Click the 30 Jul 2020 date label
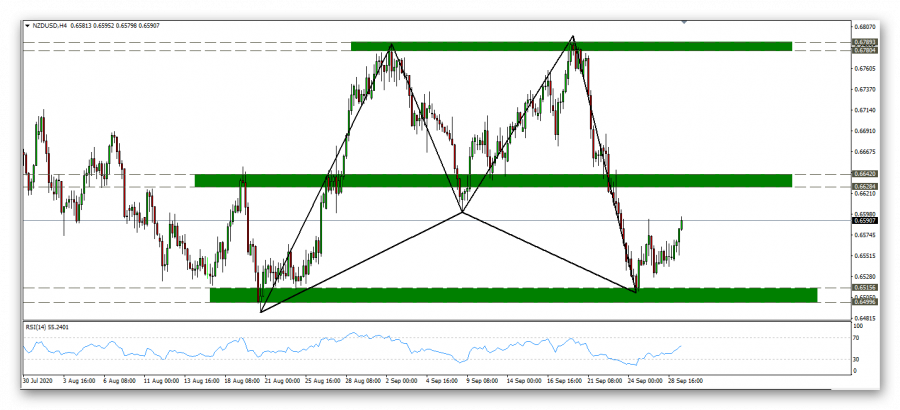The image size is (900, 410). (40, 381)
